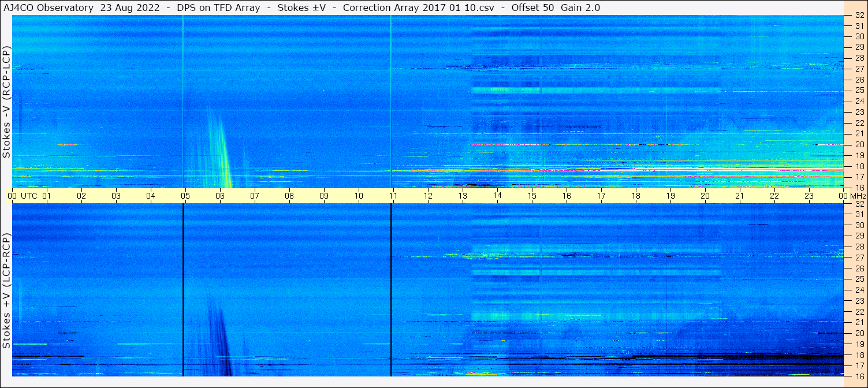Viewport: 868px width, 388px height.
Task: Click the black vertical line near 05 UTC
Action: 183,290
